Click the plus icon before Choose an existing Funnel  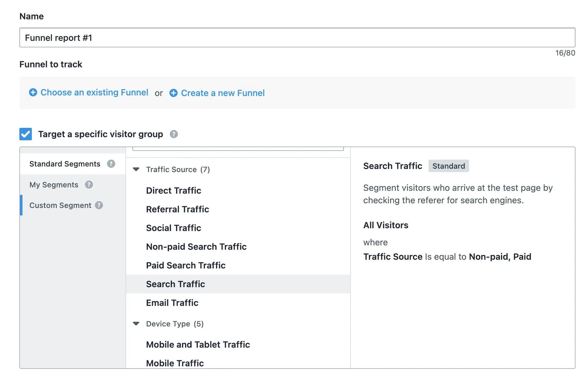click(33, 93)
